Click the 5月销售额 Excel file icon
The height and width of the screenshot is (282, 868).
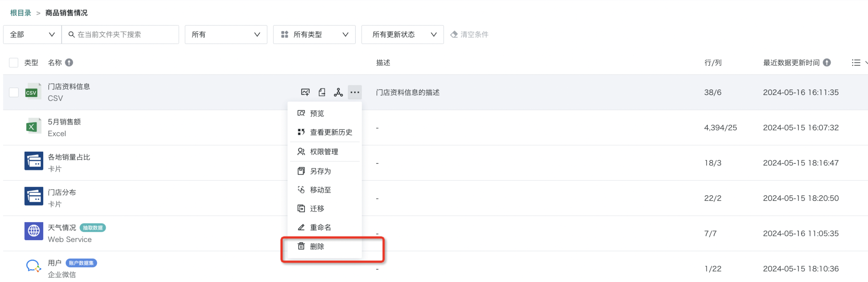point(33,127)
